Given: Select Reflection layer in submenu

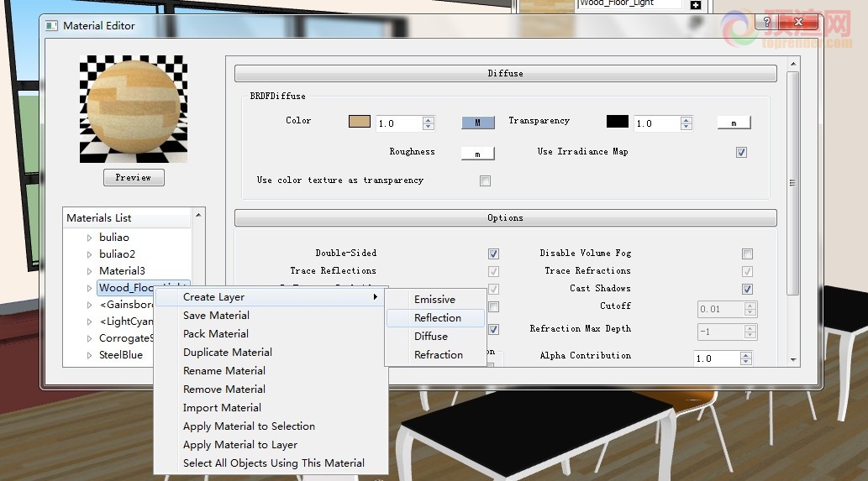Looking at the screenshot, I should (435, 318).
